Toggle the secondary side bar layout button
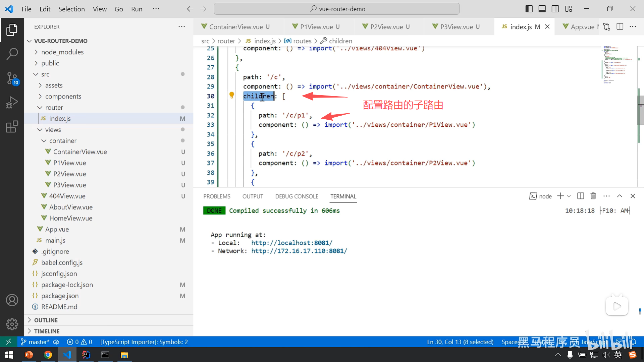 click(x=555, y=9)
